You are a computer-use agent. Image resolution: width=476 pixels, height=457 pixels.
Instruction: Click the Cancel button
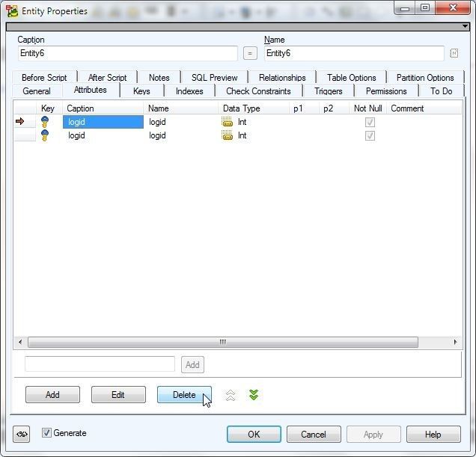pyautogui.click(x=314, y=435)
